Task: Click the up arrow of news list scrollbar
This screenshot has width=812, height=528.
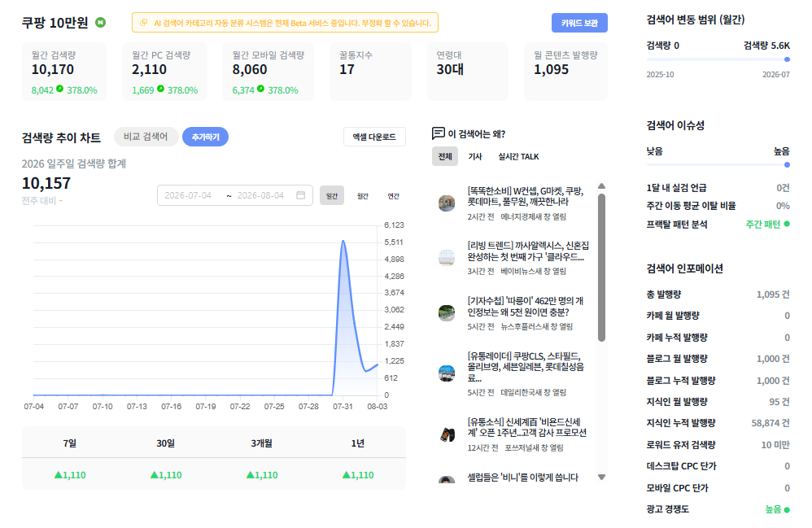Action: (601, 185)
